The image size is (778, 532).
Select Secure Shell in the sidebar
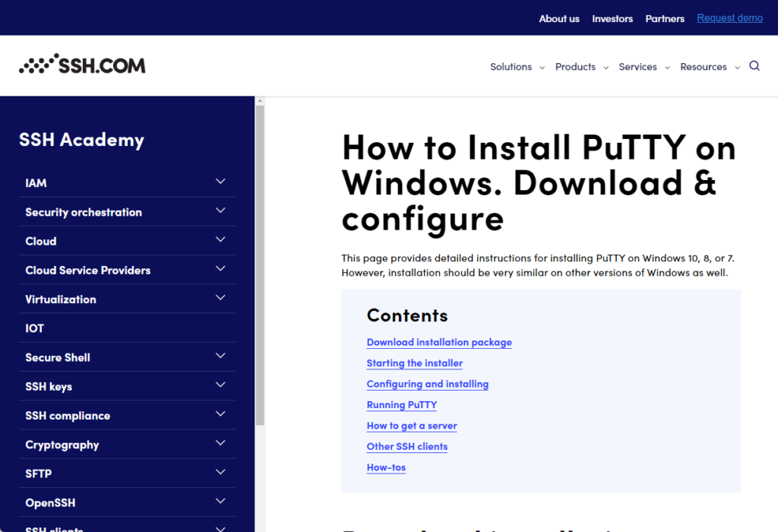coord(58,357)
